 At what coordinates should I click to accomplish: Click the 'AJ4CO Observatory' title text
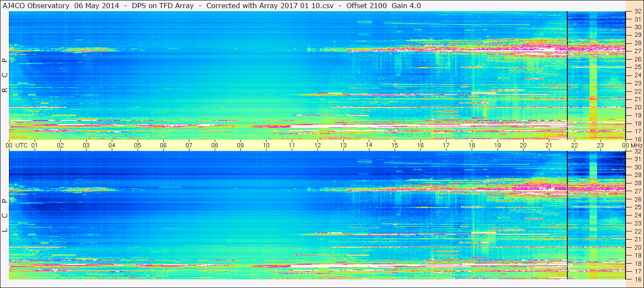pos(37,6)
